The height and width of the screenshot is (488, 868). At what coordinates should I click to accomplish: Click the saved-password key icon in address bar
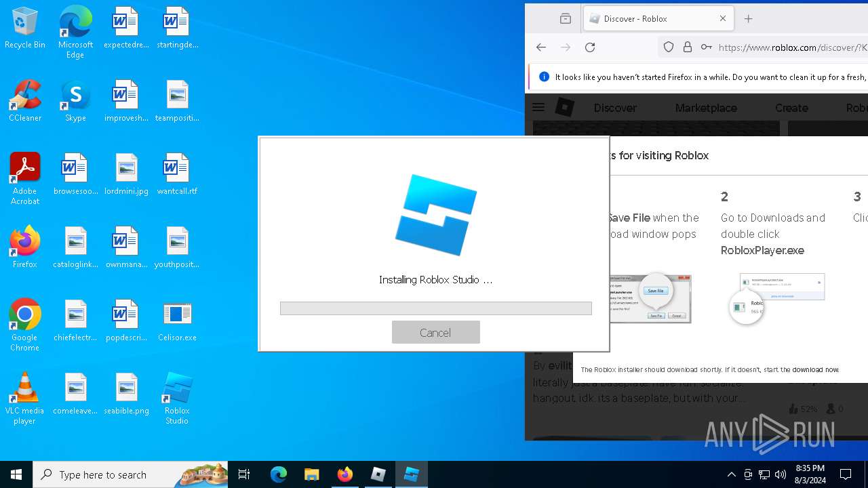pos(706,47)
